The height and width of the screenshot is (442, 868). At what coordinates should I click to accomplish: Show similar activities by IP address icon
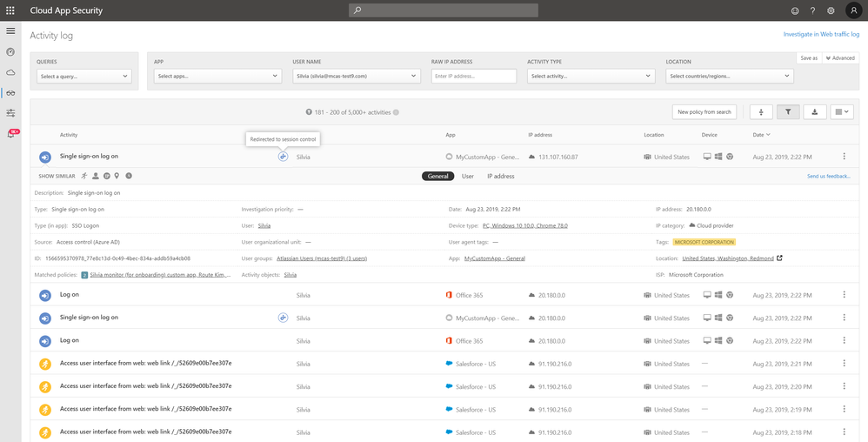(x=106, y=176)
